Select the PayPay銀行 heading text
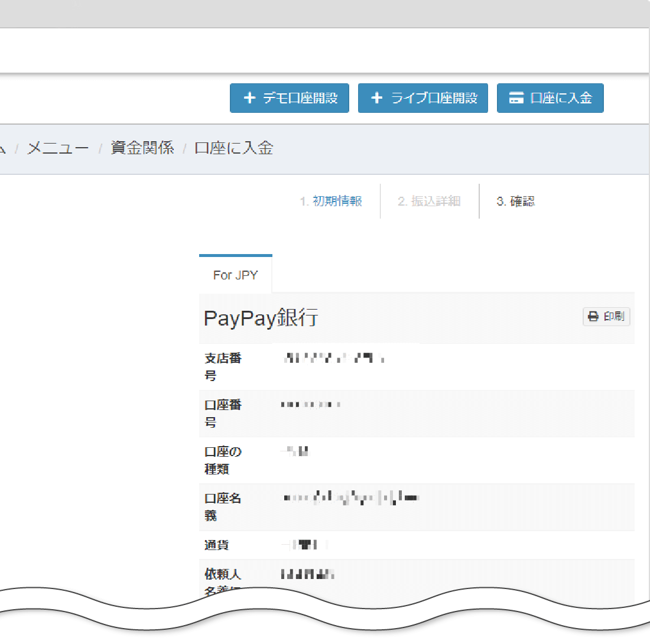Image resolution: width=650 pixels, height=644 pixels. [261, 318]
